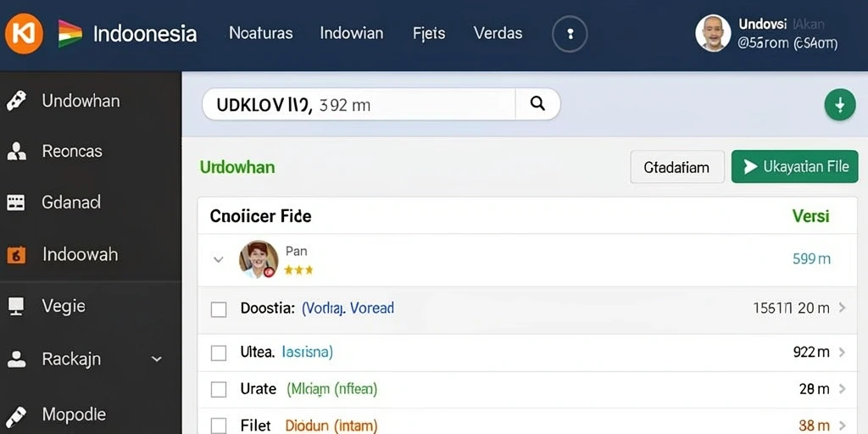Click the Ctadafiam button
The width and height of the screenshot is (868, 434).
coord(677,167)
